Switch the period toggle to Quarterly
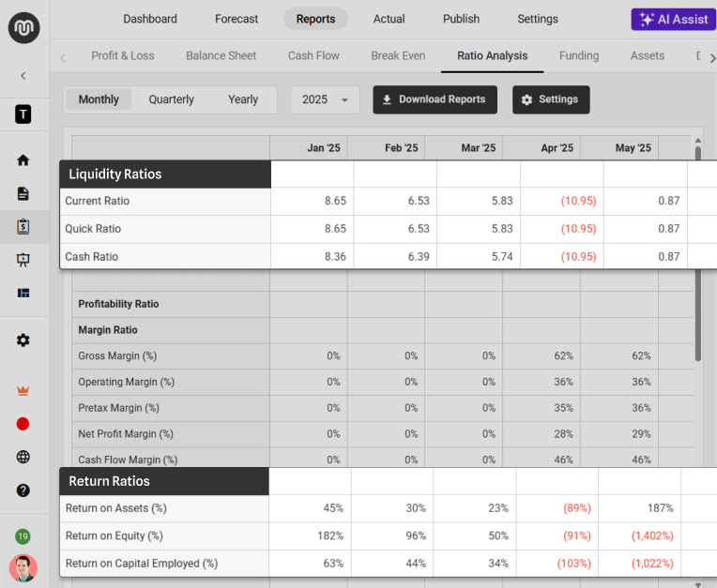Image resolution: width=717 pixels, height=588 pixels. [171, 99]
